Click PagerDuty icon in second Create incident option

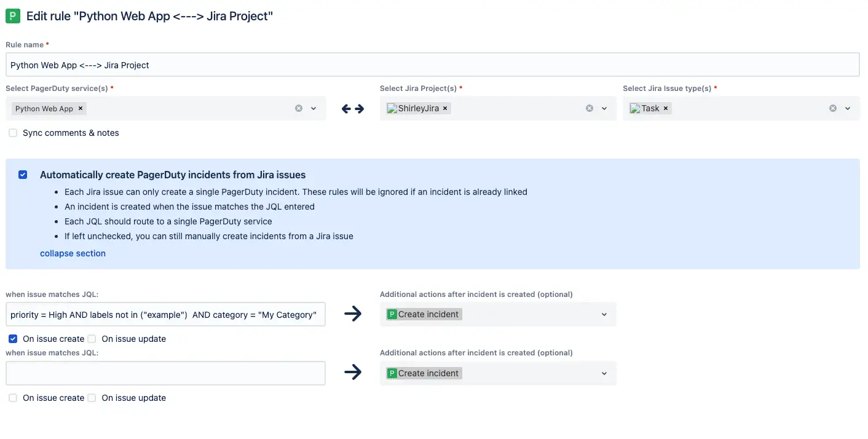(x=392, y=373)
